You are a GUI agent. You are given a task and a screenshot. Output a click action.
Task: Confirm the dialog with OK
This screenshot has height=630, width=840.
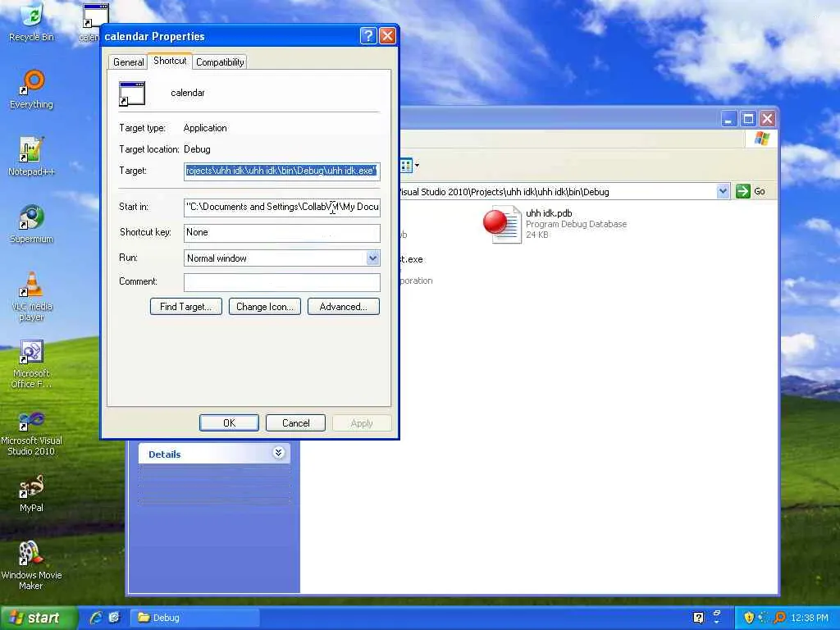(x=230, y=422)
